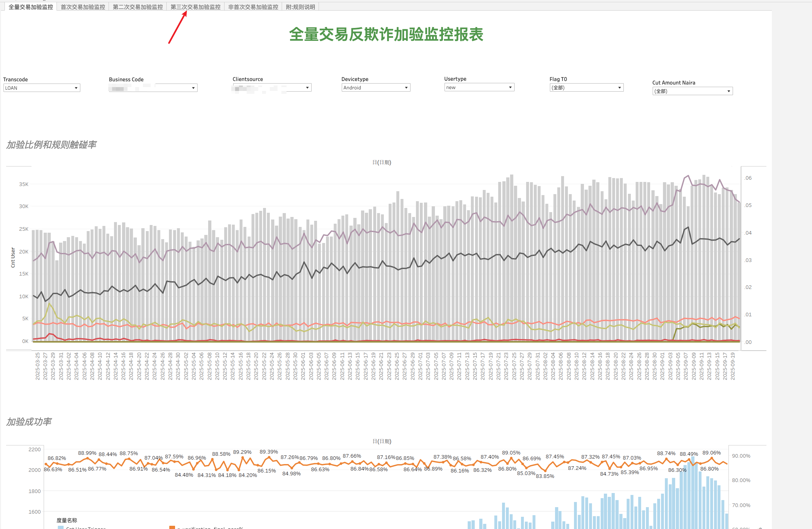812x529 pixels.
Task: Click the Business Code filter label
Action: tap(126, 79)
